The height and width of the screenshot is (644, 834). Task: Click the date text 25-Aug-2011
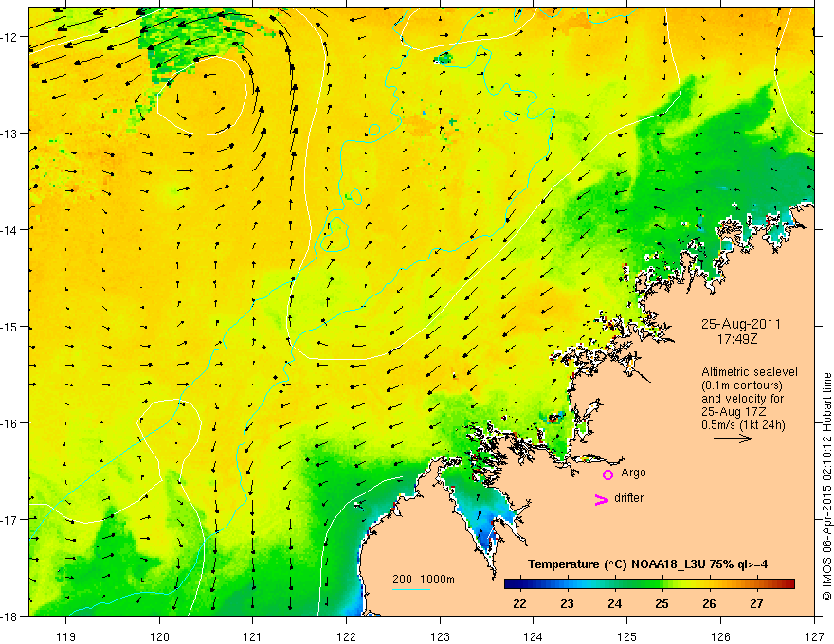741,324
